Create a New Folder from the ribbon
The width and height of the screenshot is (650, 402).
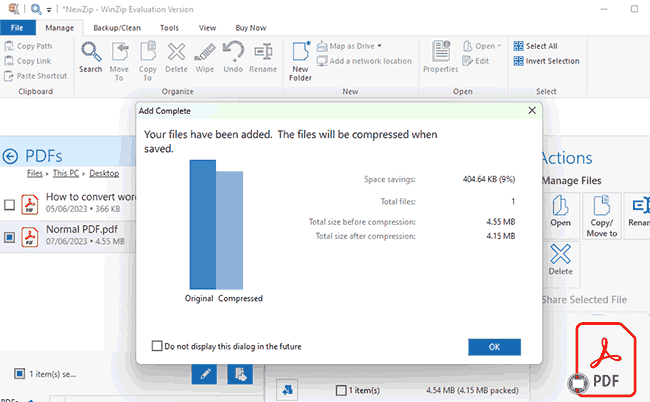tap(301, 61)
